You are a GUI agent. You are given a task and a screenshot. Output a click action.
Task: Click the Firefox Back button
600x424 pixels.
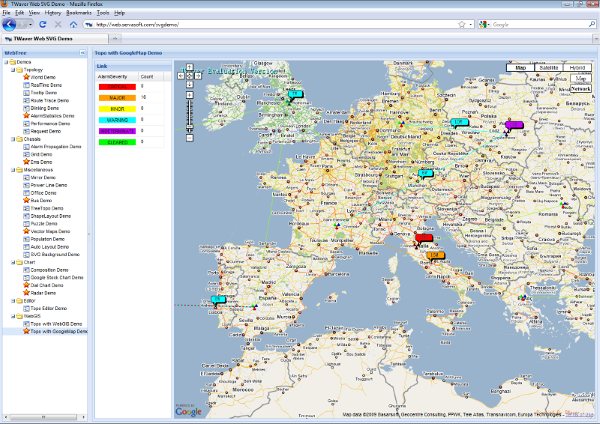[x=9, y=24]
